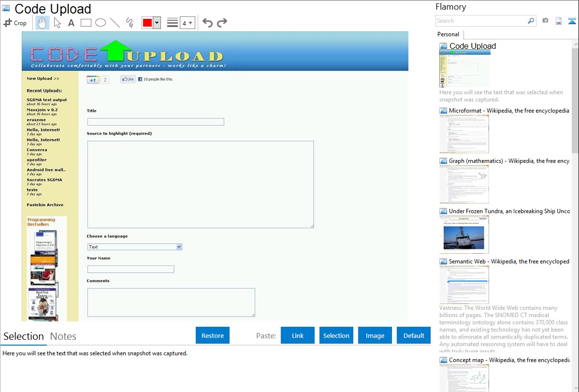Viewport: 579px width, 392px height.
Task: Open the SGDMA test output upload
Action: 47,100
